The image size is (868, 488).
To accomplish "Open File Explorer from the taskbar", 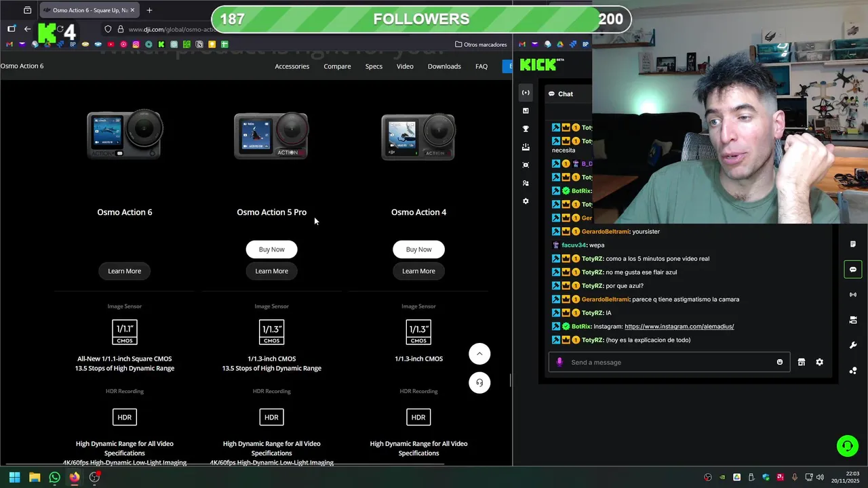I will [35, 477].
